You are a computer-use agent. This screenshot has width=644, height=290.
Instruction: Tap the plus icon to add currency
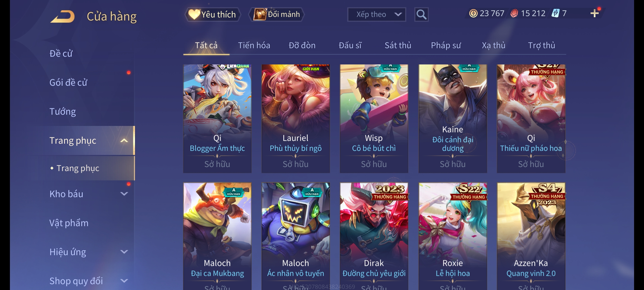[x=595, y=13]
